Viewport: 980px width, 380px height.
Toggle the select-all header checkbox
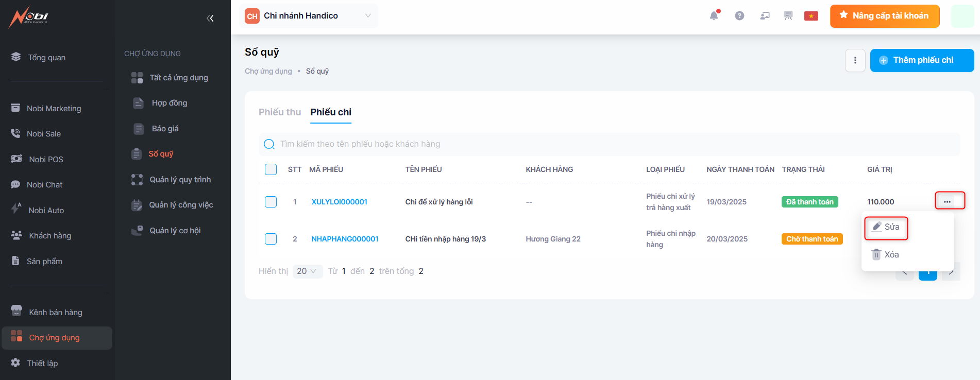[271, 169]
